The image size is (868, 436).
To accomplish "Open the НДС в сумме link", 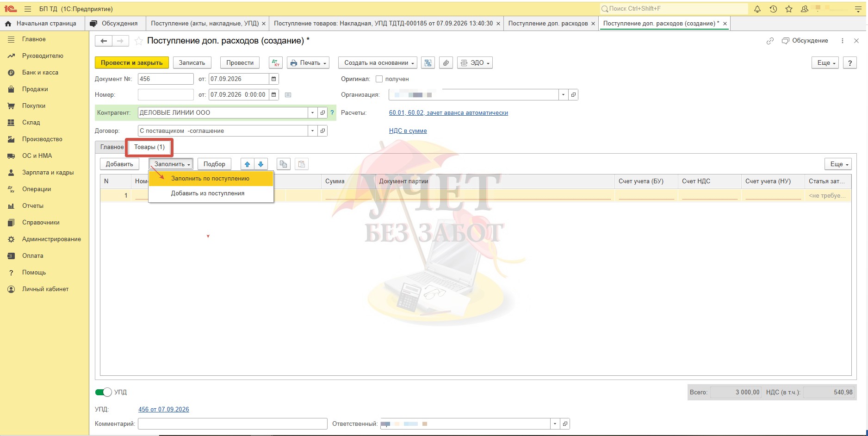I will (x=408, y=131).
